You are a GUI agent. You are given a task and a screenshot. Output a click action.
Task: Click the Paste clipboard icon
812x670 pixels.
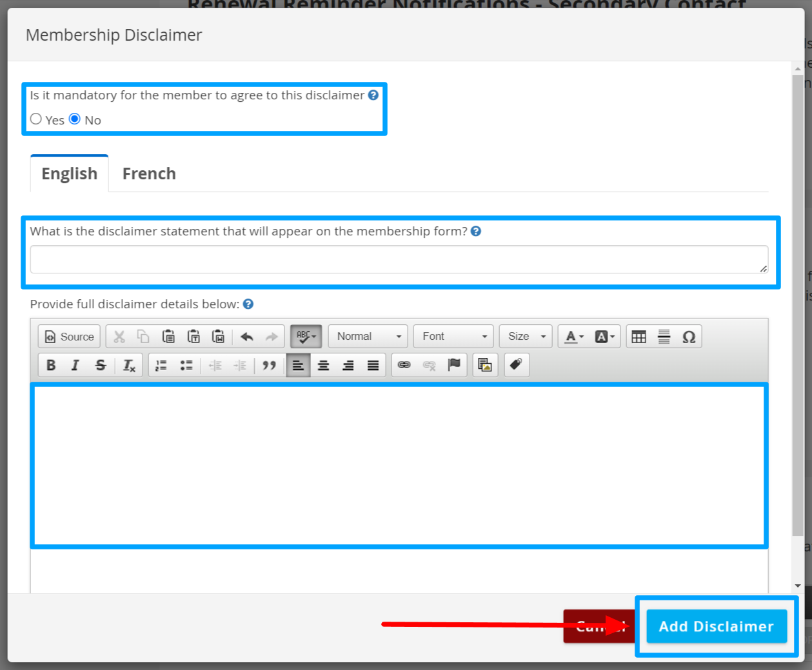point(168,337)
